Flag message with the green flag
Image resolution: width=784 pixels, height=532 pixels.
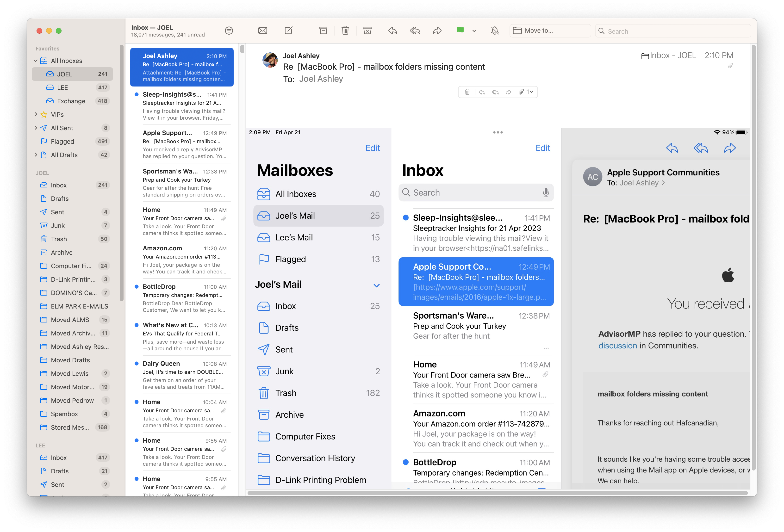pyautogui.click(x=460, y=31)
